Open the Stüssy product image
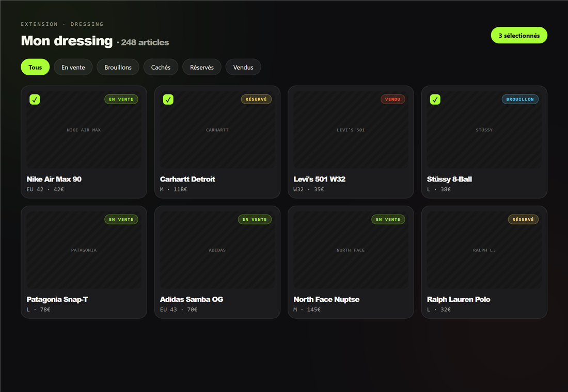 pyautogui.click(x=484, y=129)
